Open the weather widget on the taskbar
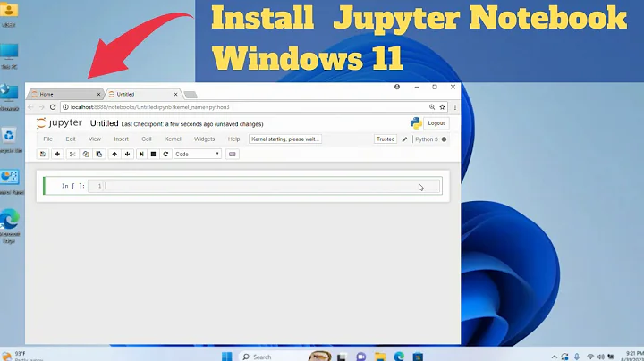Screen dimensions: 644x361 (x=22, y=356)
